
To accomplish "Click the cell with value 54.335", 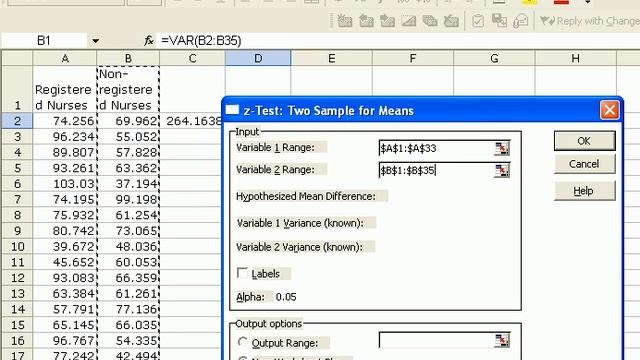I will coord(128,341).
